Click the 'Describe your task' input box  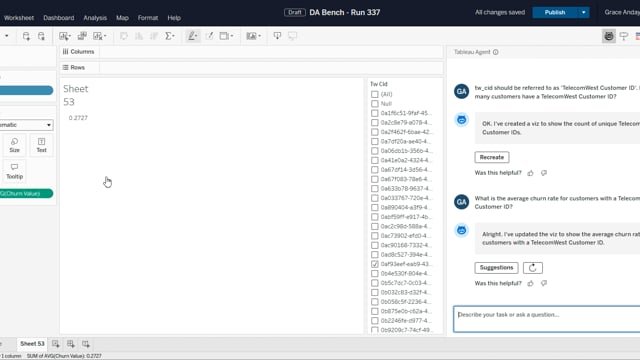coord(547,319)
